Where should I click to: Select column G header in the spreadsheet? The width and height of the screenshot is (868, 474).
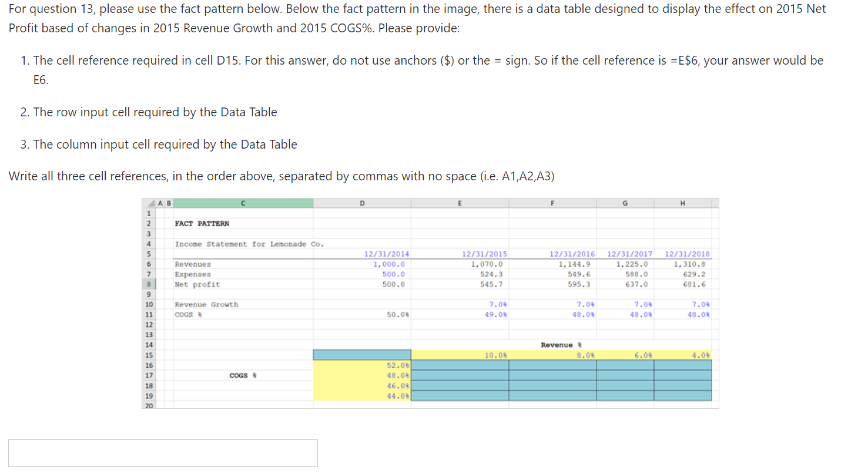(x=625, y=203)
